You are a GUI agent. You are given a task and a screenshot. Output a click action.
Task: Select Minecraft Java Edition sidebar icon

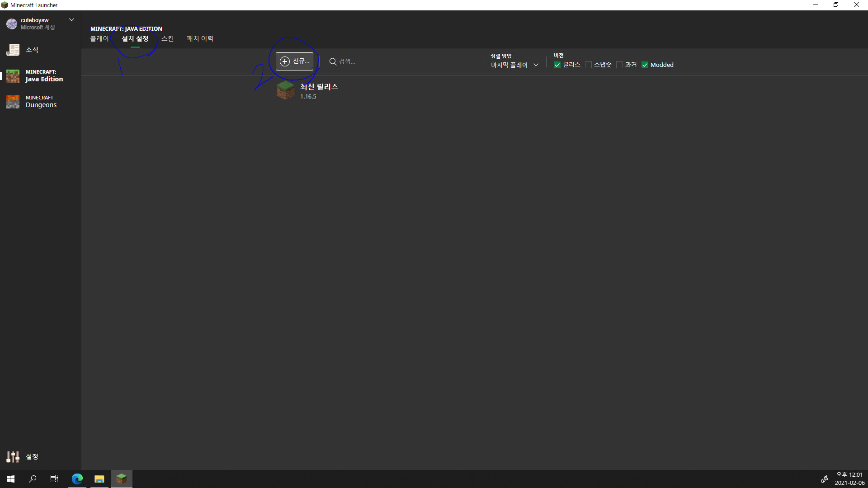pyautogui.click(x=13, y=76)
